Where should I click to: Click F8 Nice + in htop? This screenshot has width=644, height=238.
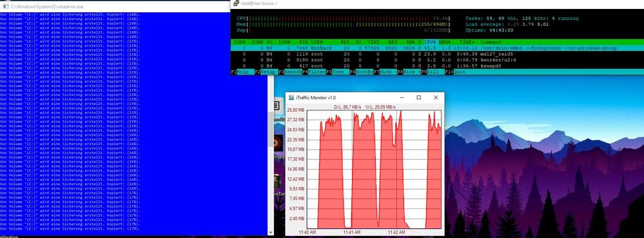pos(409,72)
